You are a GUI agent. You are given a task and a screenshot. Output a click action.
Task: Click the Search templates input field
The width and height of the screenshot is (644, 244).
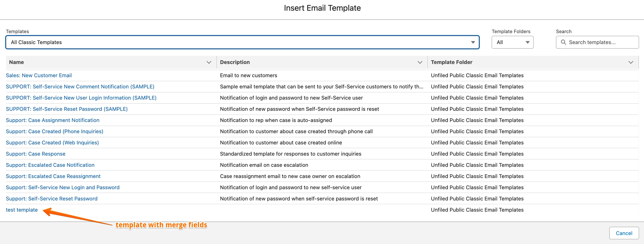600,42
